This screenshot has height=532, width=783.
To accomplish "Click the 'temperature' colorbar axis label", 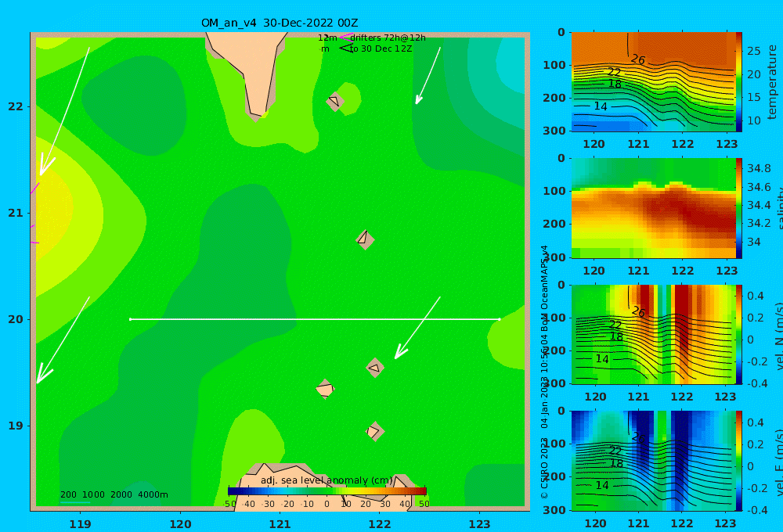I will point(772,82).
